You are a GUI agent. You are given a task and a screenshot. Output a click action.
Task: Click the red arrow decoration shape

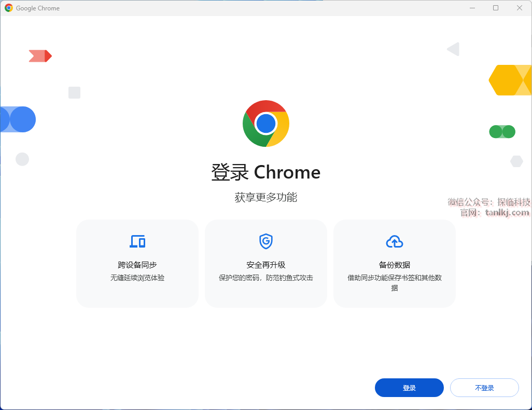[40, 56]
